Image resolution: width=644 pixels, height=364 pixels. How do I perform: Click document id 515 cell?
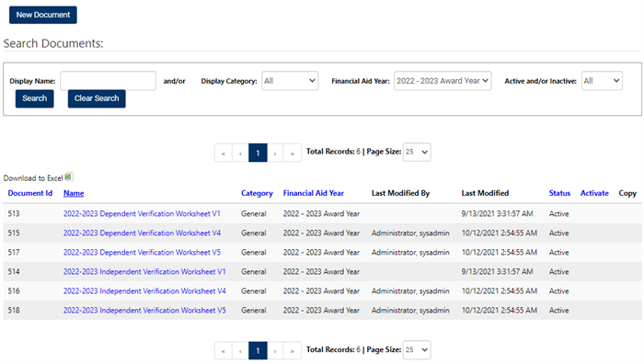click(14, 233)
